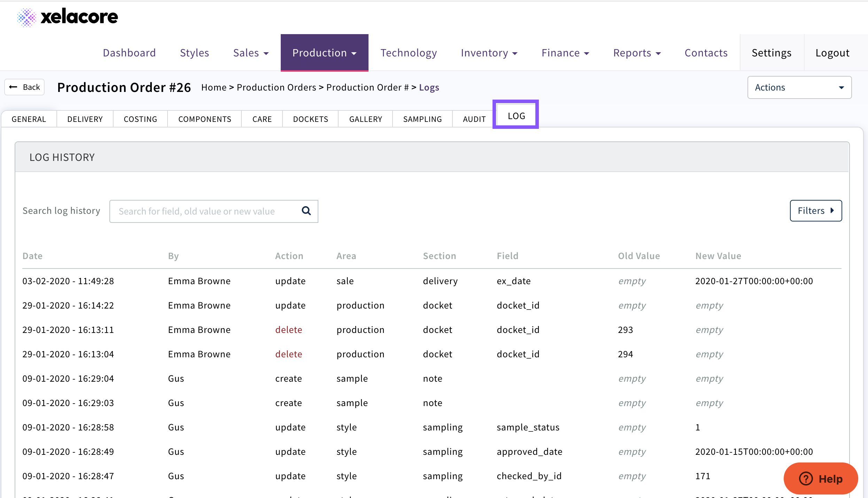Open the Finance dropdown
Viewport: 868px width, 498px height.
(565, 53)
